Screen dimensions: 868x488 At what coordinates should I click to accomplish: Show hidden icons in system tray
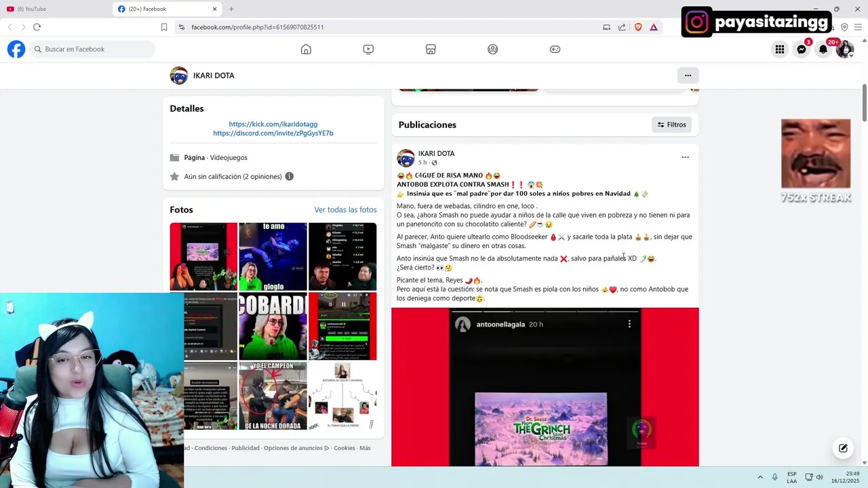click(760, 477)
